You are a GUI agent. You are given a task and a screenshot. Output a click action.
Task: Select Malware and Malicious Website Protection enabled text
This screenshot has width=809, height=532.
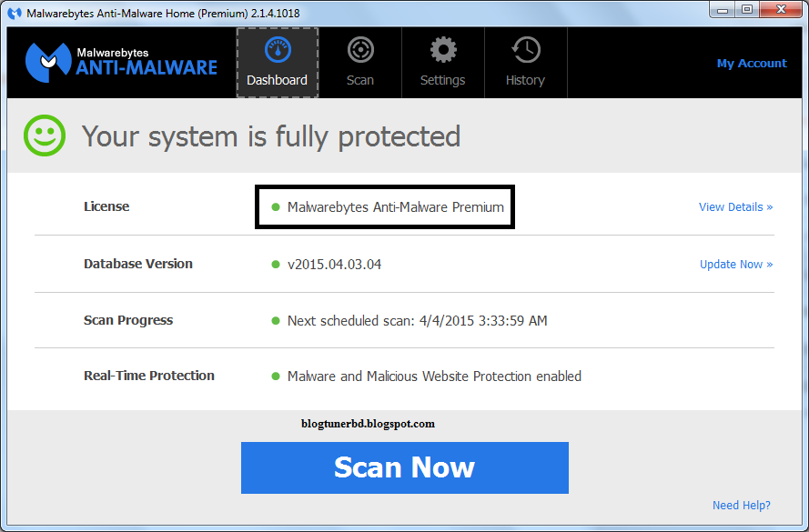(434, 376)
